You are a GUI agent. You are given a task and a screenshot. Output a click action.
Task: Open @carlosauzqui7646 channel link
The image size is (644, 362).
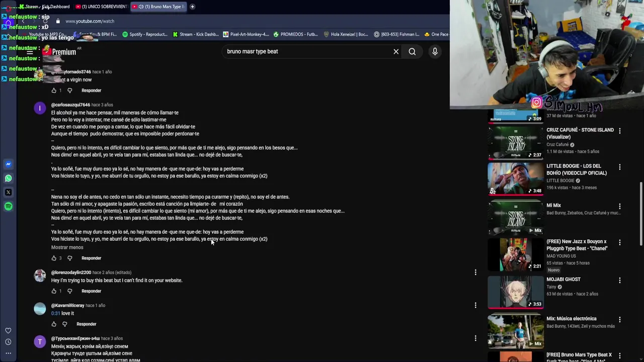(x=70, y=105)
